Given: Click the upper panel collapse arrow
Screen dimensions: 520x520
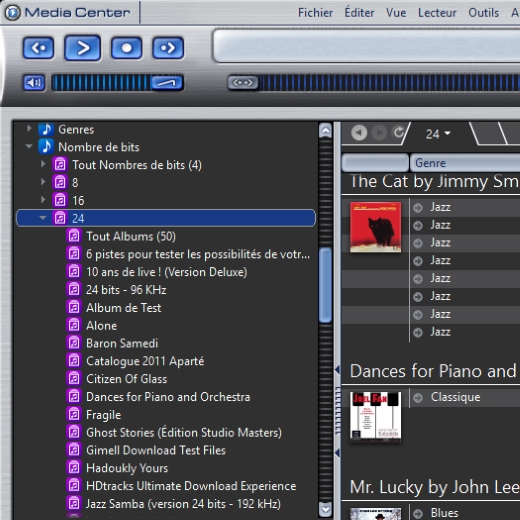Looking at the screenshot, I should (337, 370).
